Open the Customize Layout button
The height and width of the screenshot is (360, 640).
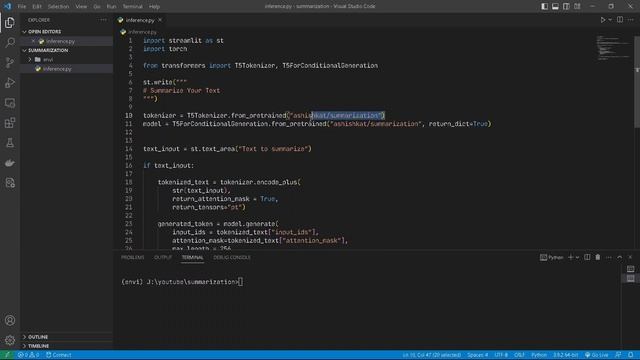(577, 6)
